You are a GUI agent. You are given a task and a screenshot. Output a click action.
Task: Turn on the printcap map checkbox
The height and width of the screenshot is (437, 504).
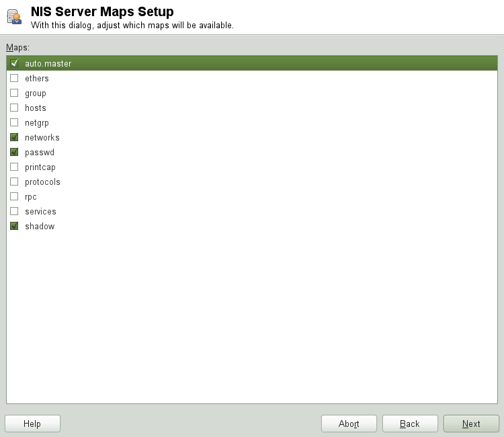point(14,167)
